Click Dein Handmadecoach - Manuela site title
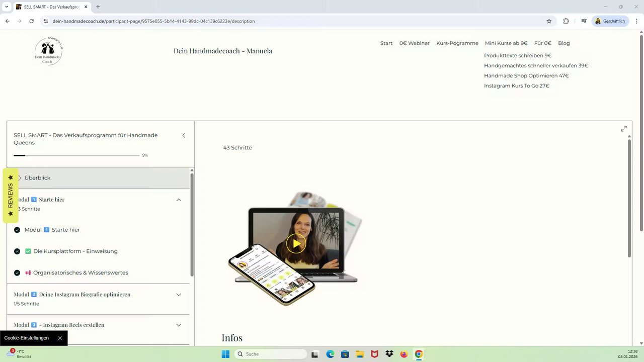 (223, 51)
